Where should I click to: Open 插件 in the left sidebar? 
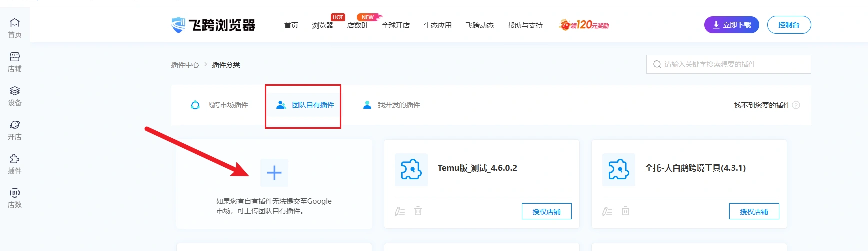click(15, 164)
